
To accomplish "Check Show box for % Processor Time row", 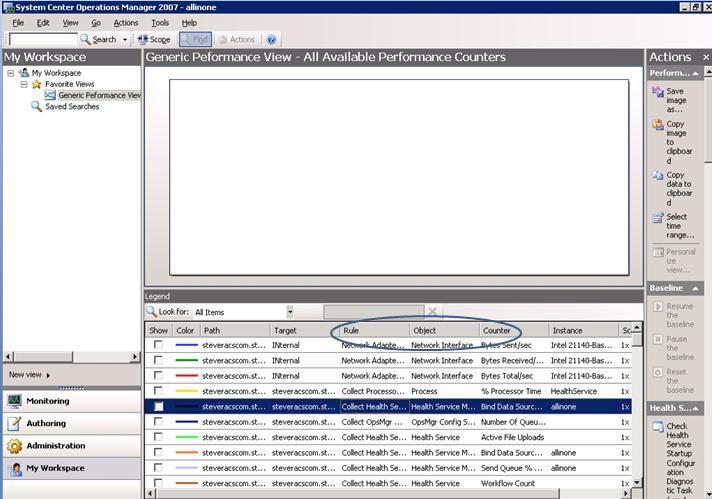I will [158, 391].
